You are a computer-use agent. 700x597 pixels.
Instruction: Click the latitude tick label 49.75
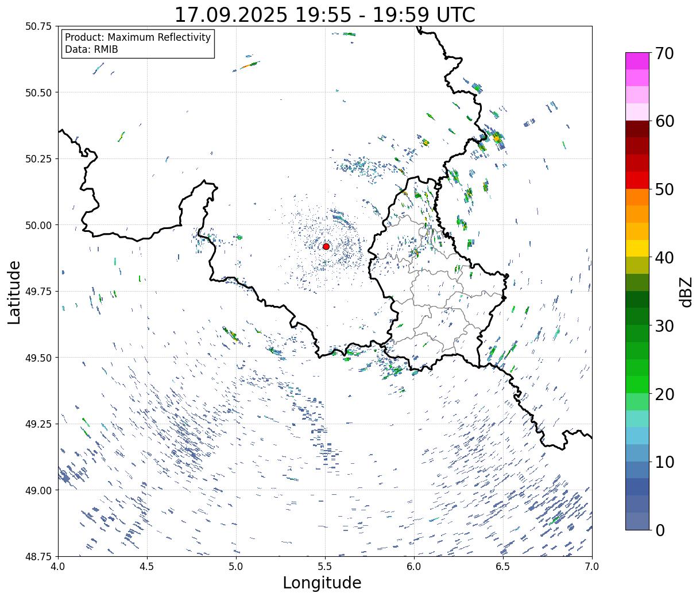[x=38, y=292]
